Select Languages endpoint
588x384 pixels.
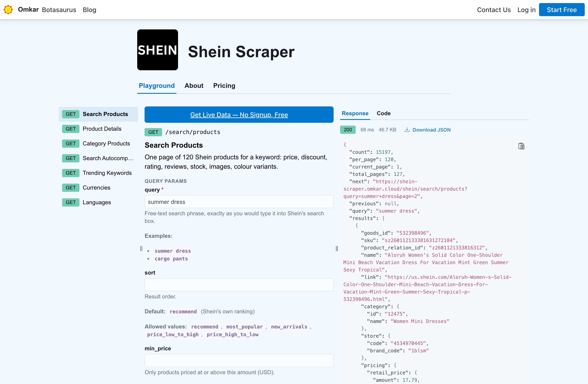(x=98, y=202)
